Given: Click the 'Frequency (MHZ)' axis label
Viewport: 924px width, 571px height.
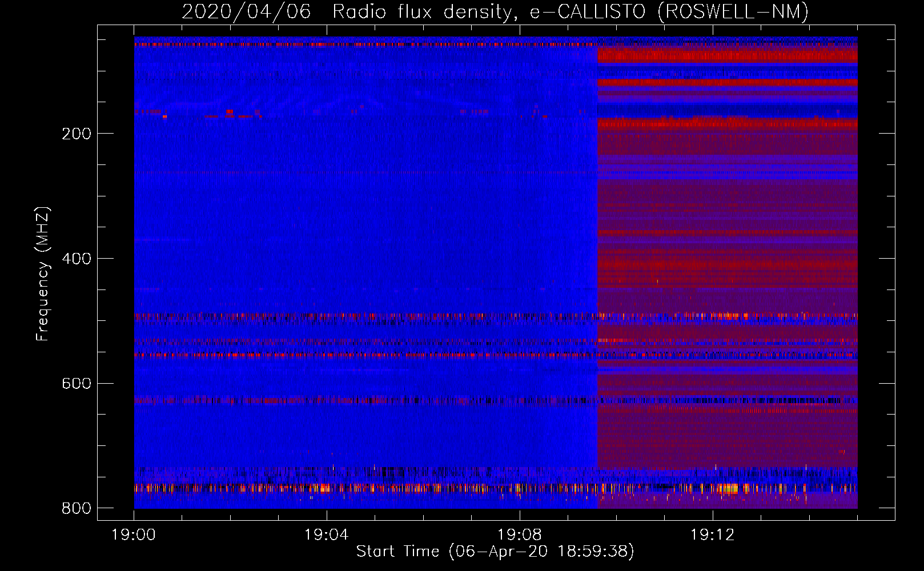Looking at the screenshot, I should [x=43, y=274].
